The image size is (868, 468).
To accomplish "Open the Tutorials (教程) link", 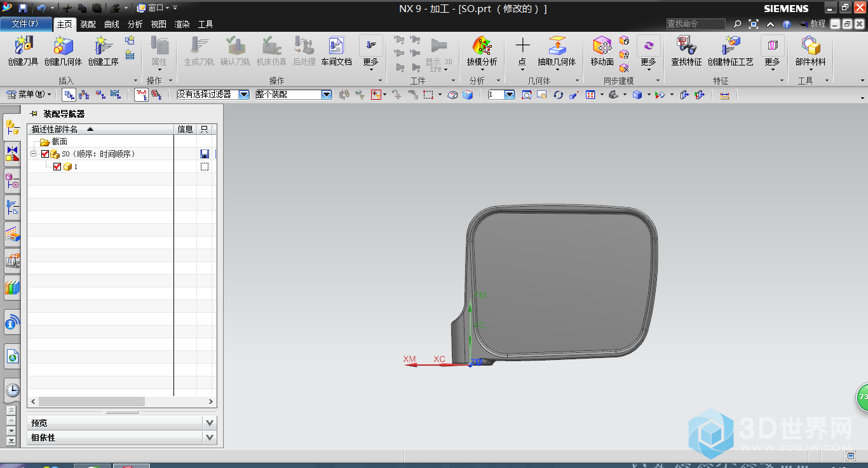I will click(x=813, y=24).
